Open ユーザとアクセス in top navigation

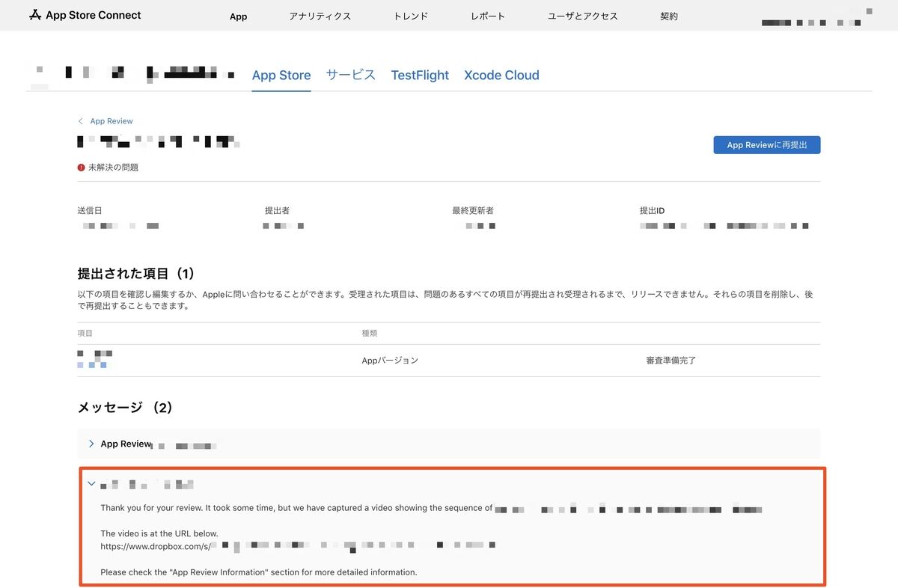pyautogui.click(x=583, y=16)
